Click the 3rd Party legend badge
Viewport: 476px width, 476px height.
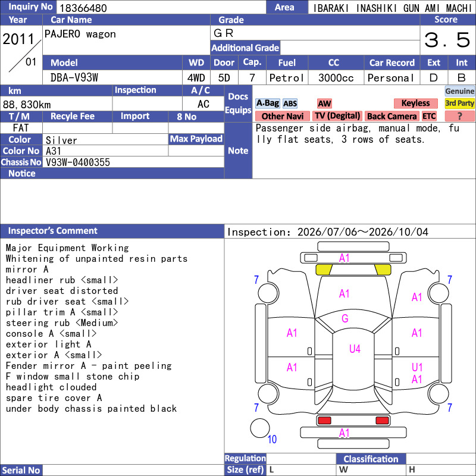coord(459,103)
